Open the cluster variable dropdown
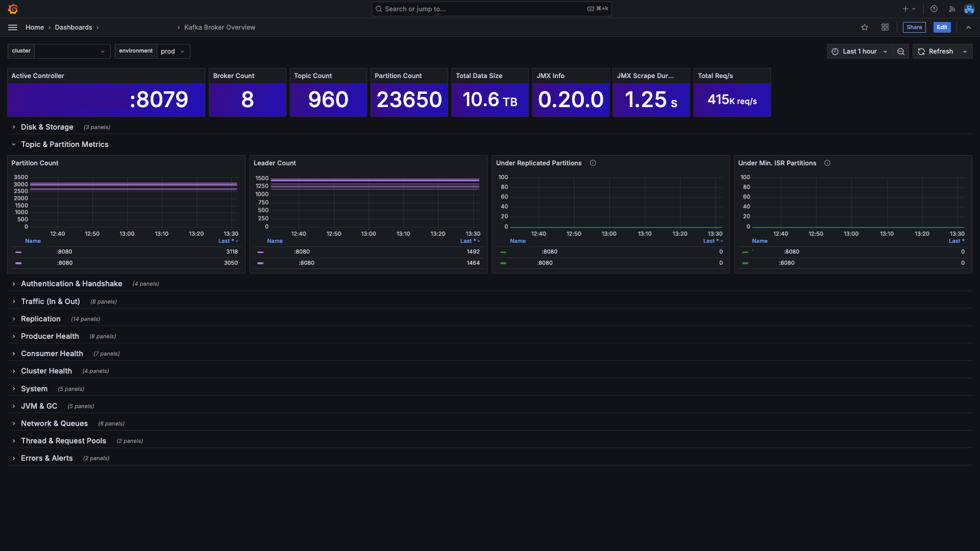 [72, 52]
